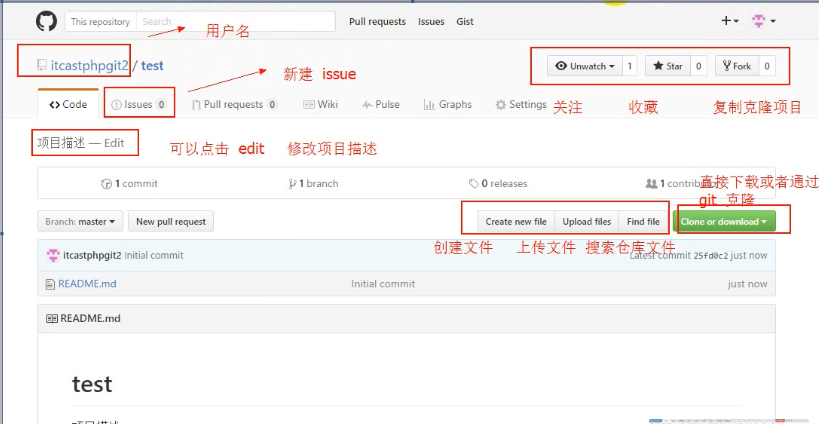Viewport: 819px width, 424px height.
Task: Click the book icon in README.md header
Action: point(52,319)
